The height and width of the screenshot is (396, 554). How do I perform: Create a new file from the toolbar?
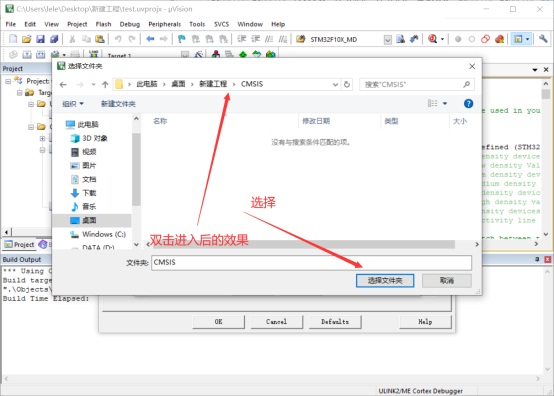[x=13, y=39]
